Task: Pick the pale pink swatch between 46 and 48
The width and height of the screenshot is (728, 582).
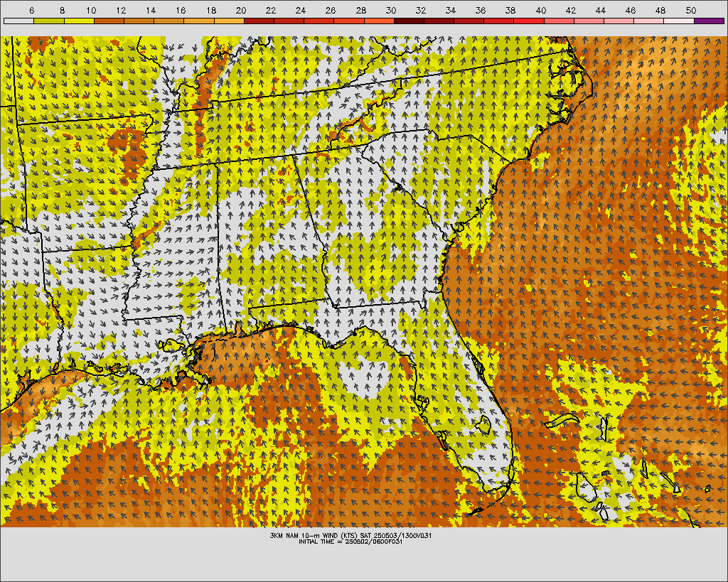Action: tap(649, 21)
